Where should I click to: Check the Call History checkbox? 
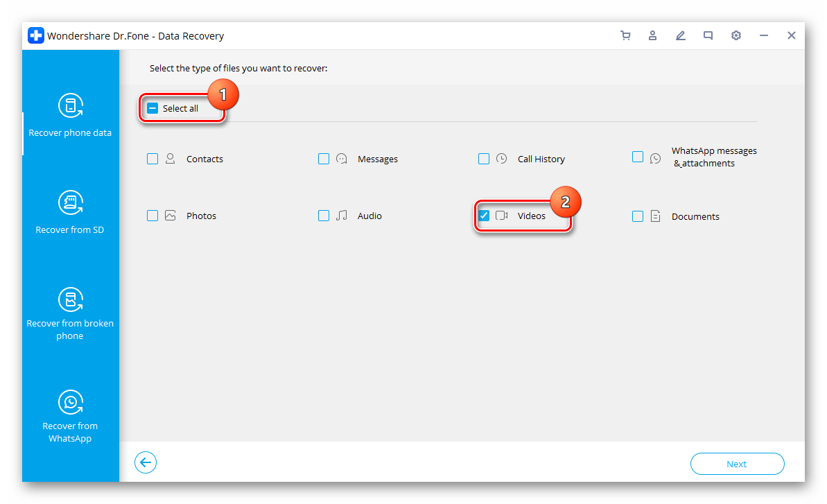[x=484, y=159]
